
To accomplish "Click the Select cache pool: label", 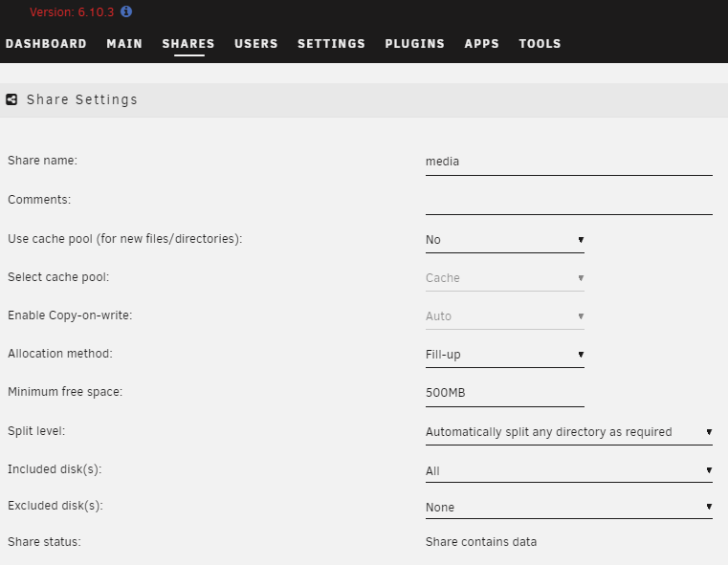I will (x=58, y=277).
